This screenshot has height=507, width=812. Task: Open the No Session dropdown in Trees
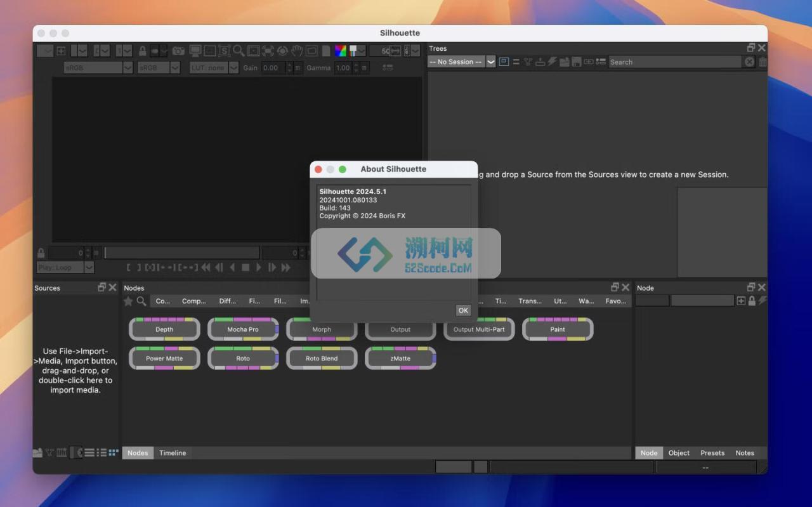[461, 62]
